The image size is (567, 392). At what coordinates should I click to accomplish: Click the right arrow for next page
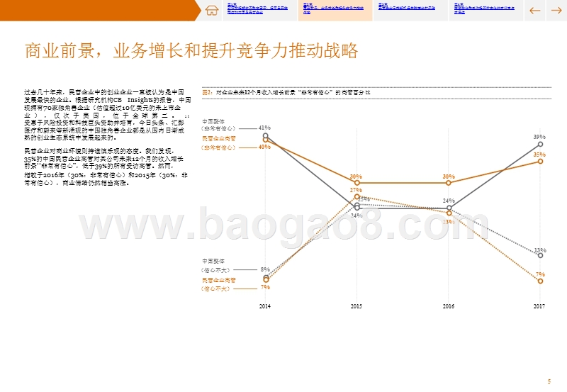556,11
